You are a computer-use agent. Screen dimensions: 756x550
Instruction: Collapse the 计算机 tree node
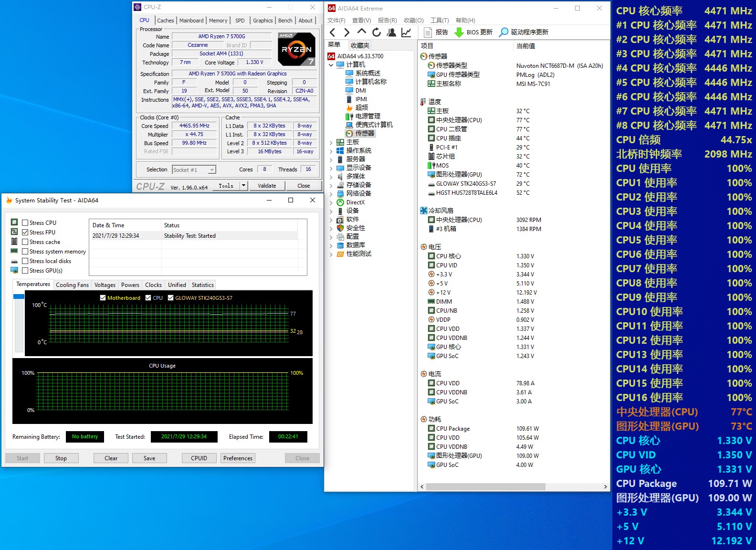coord(331,64)
